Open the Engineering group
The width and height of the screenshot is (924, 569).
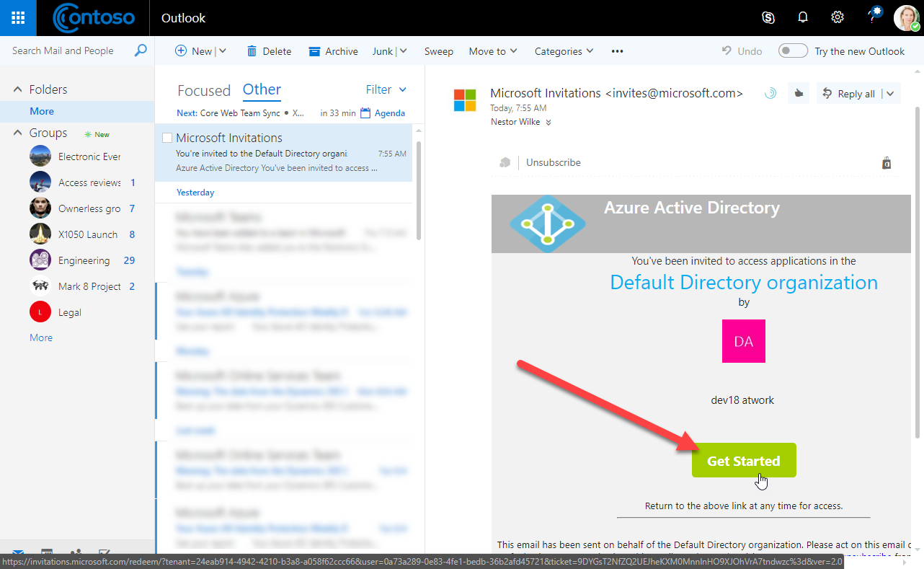pos(84,260)
